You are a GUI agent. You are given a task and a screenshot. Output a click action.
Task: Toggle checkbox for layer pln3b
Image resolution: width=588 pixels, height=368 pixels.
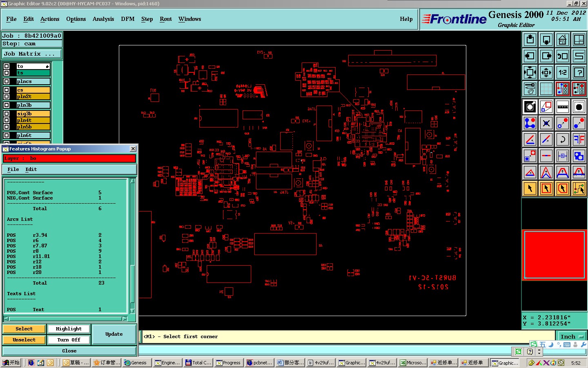tap(7, 105)
